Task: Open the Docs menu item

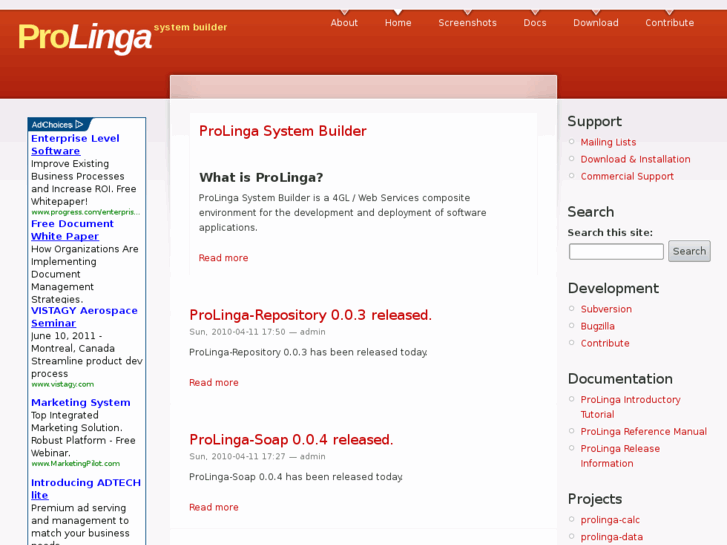Action: click(535, 23)
